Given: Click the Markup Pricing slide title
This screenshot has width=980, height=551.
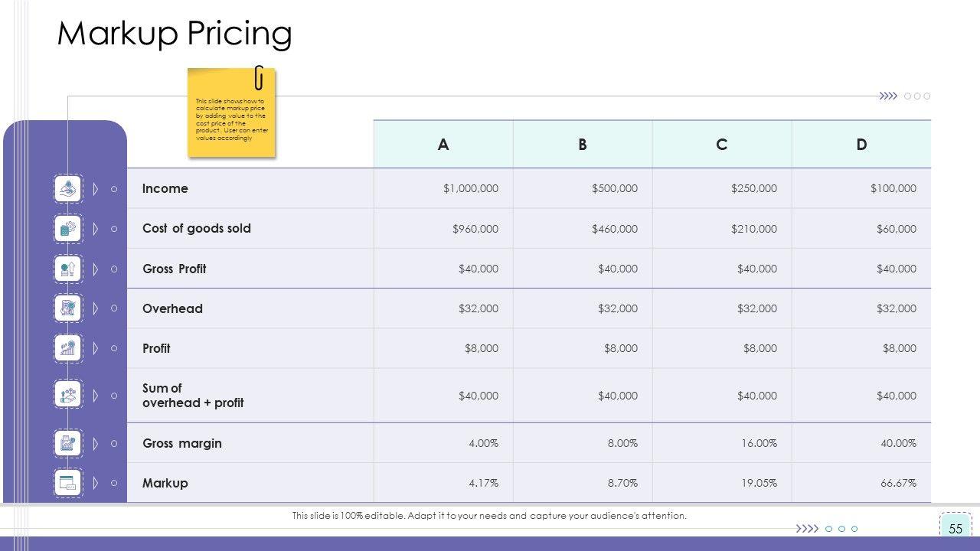Looking at the screenshot, I should tap(175, 34).
